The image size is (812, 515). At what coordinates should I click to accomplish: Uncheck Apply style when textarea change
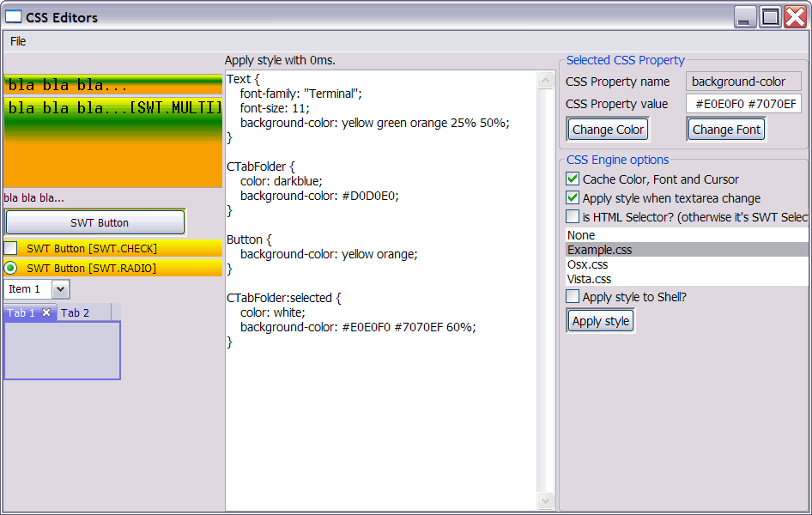(x=573, y=198)
